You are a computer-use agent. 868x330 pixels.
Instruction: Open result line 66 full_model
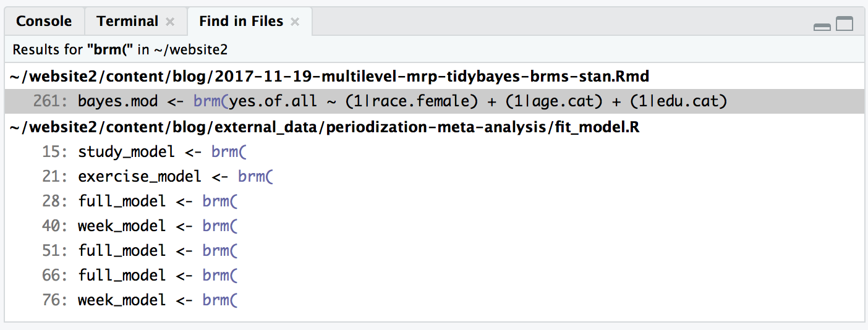434,275
